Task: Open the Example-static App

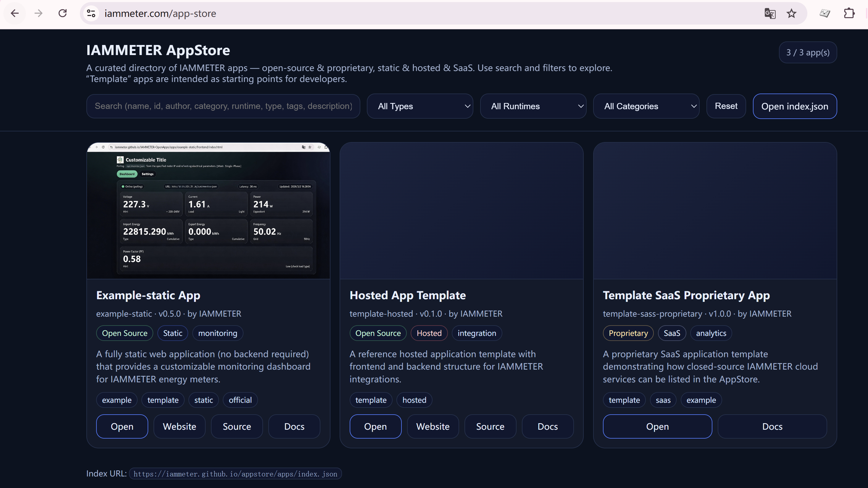Action: (122, 426)
